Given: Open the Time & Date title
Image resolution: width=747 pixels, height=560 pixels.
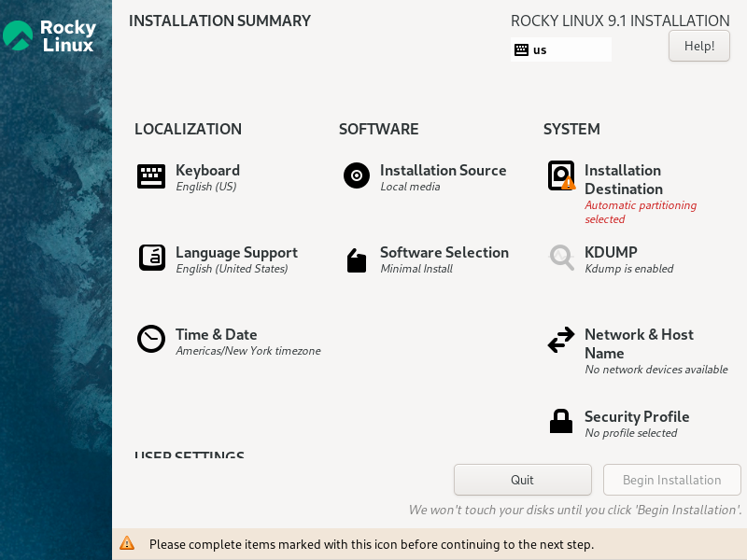Looking at the screenshot, I should pos(217,334).
